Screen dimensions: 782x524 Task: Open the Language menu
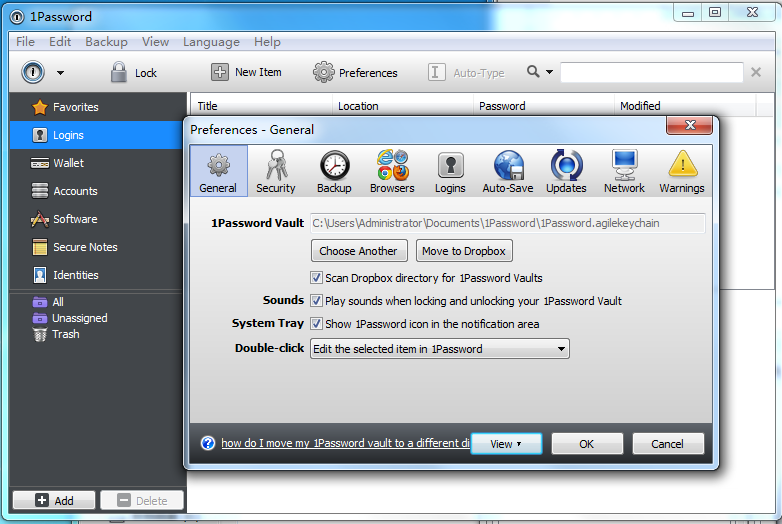[211, 42]
